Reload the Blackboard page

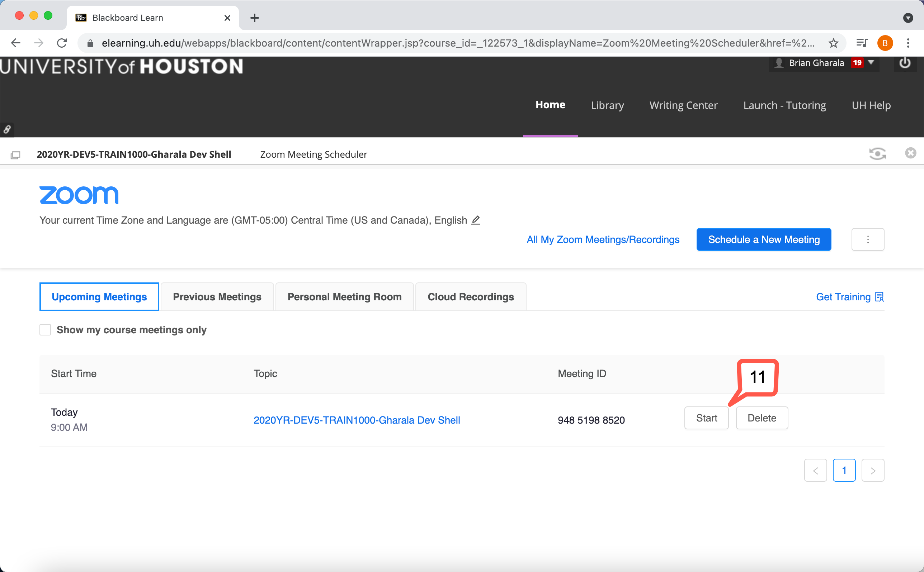[62, 43]
